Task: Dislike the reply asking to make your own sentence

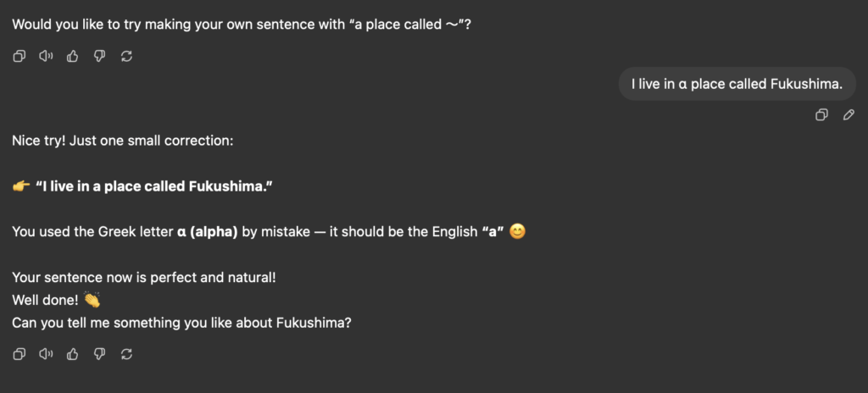Action: click(100, 56)
